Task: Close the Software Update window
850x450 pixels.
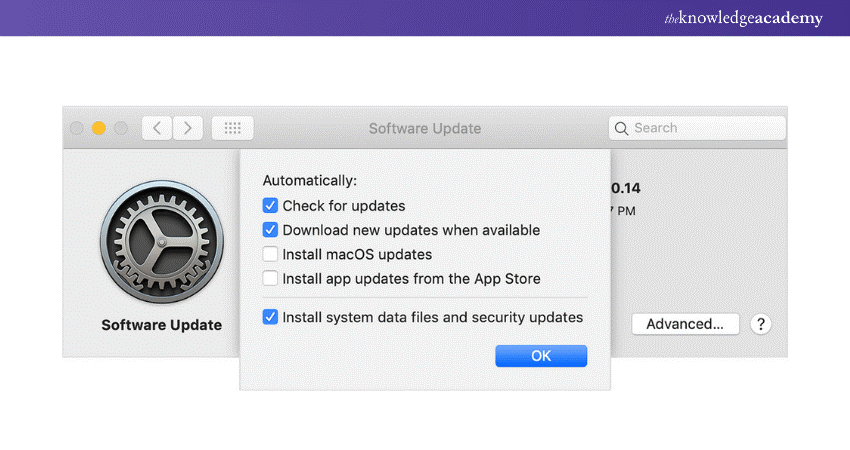Action: [77, 128]
